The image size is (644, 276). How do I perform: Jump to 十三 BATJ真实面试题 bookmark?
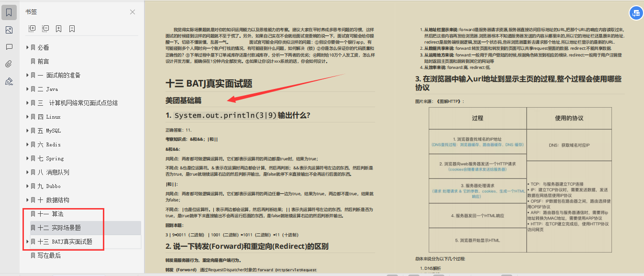[65, 242]
